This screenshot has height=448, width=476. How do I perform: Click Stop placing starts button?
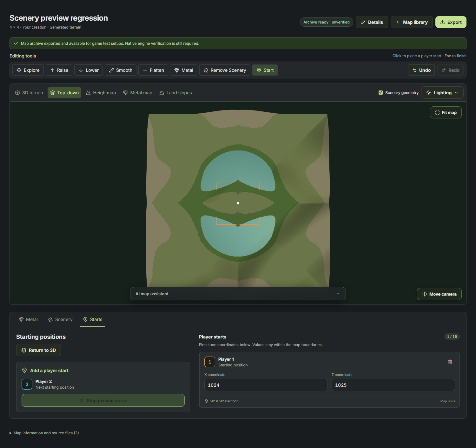103,400
